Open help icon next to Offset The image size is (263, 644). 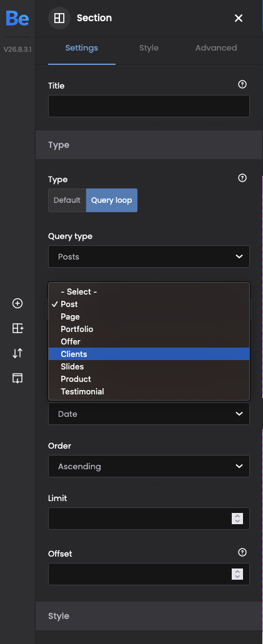click(x=242, y=552)
